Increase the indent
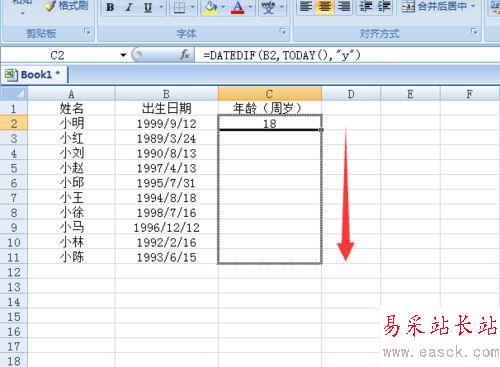This screenshot has width=500, height=367. click(x=384, y=6)
